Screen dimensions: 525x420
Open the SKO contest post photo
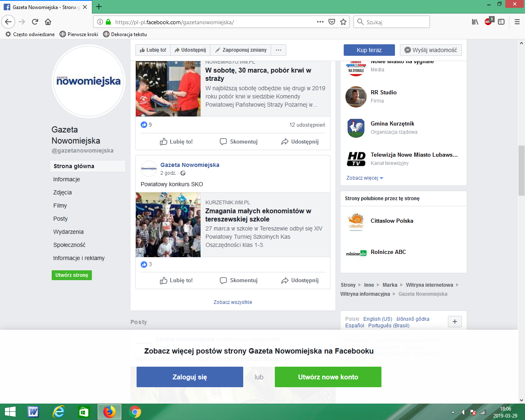(168, 225)
